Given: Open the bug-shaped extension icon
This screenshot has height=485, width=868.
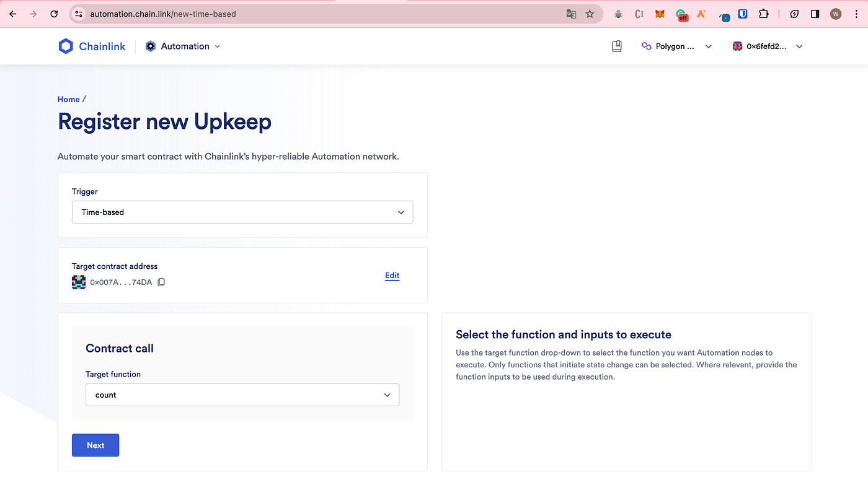Looking at the screenshot, I should (x=618, y=14).
